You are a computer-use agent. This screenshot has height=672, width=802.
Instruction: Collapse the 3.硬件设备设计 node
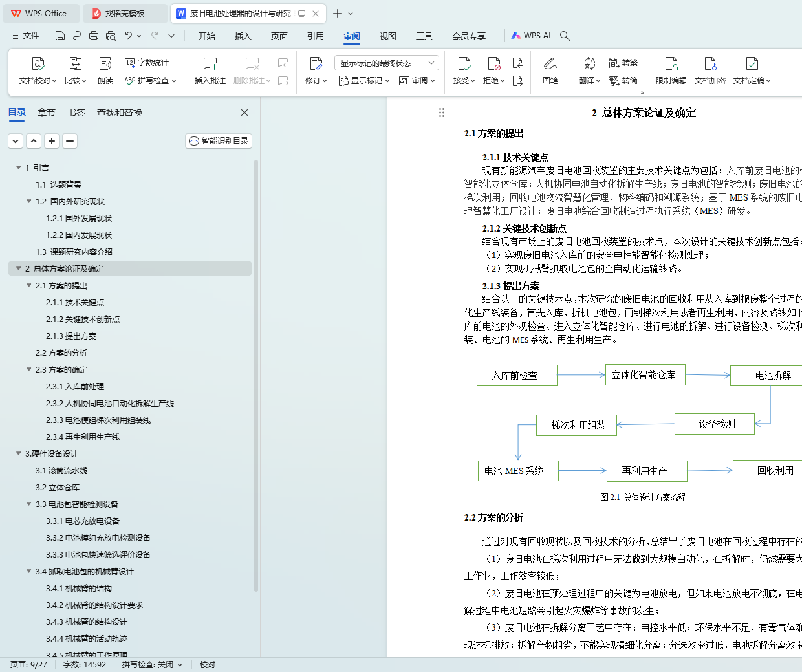coord(19,453)
